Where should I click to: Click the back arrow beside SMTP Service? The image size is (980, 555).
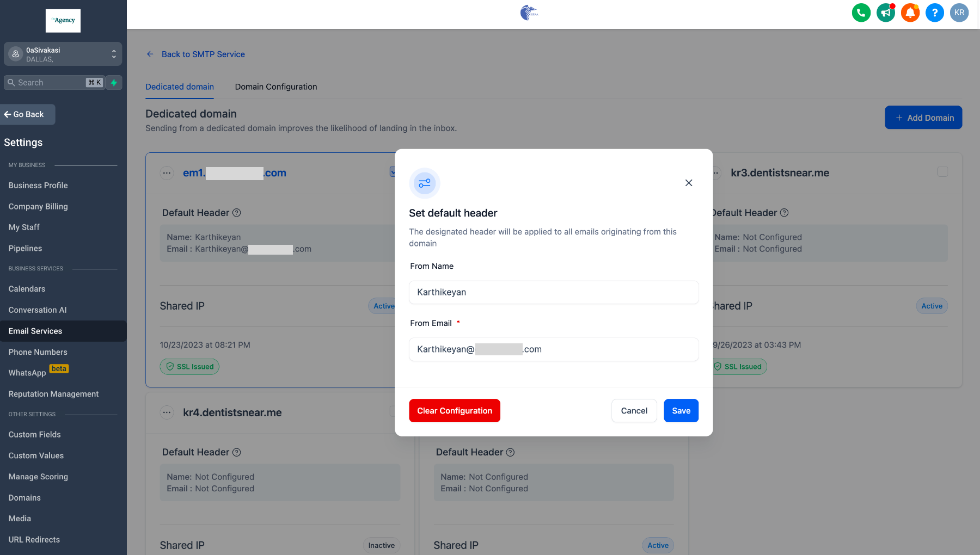[x=150, y=54]
